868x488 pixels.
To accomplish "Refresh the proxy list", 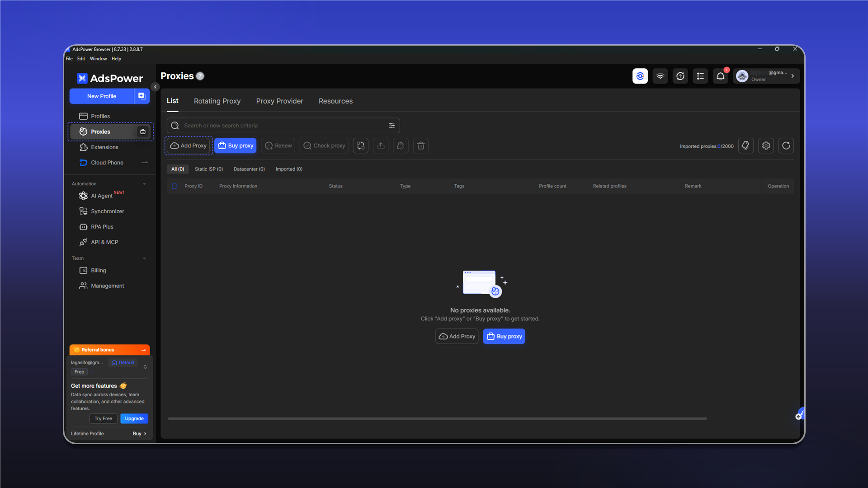I will coord(786,145).
